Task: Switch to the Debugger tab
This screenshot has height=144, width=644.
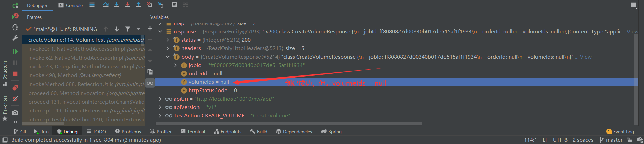Action: (x=37, y=5)
